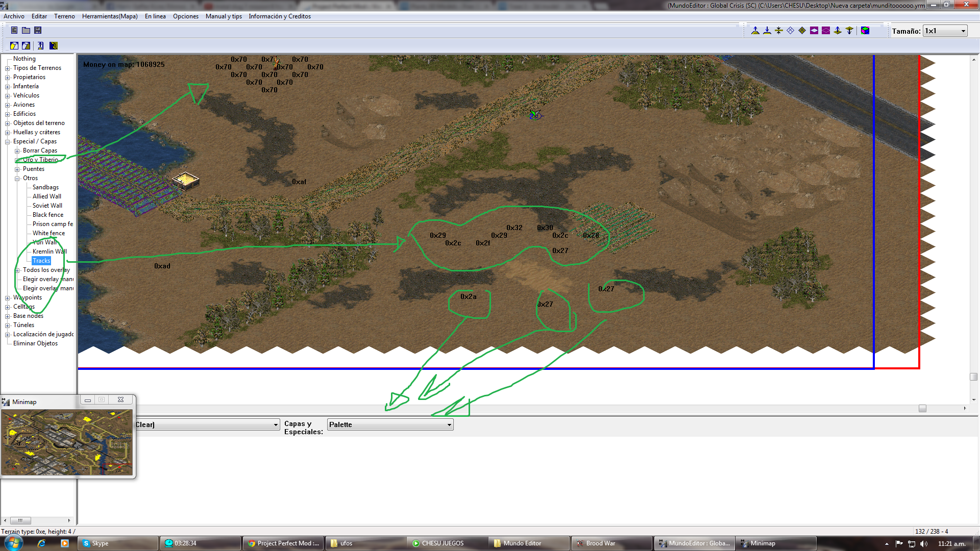Click the 3D cube view icon
Viewport: 980px width, 551px height.
(x=865, y=30)
